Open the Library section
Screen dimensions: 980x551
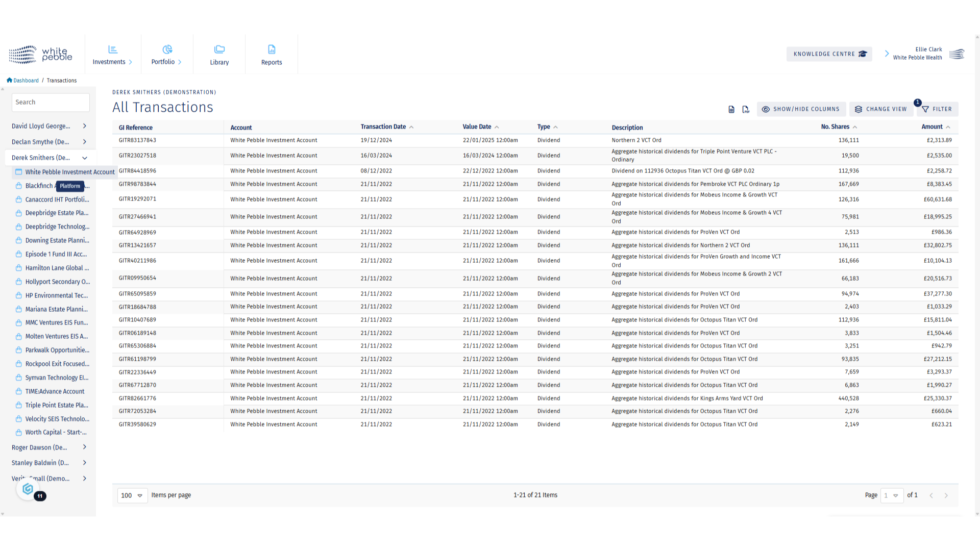coord(219,55)
